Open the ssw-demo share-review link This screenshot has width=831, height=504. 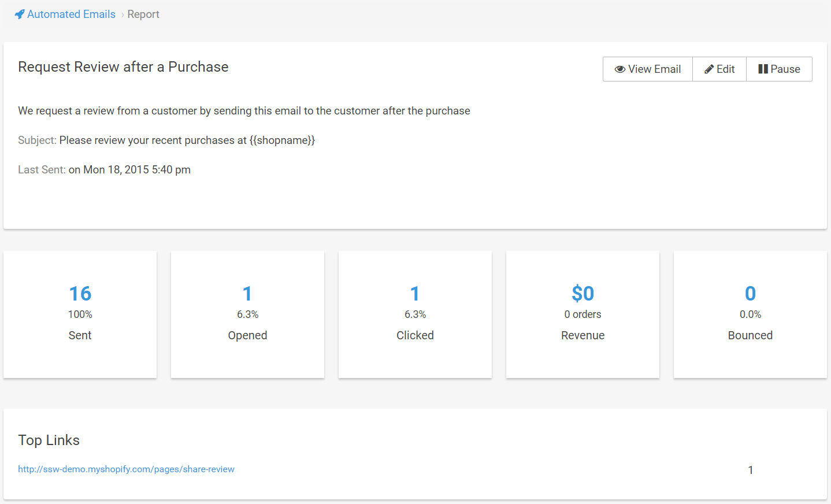pyautogui.click(x=126, y=469)
